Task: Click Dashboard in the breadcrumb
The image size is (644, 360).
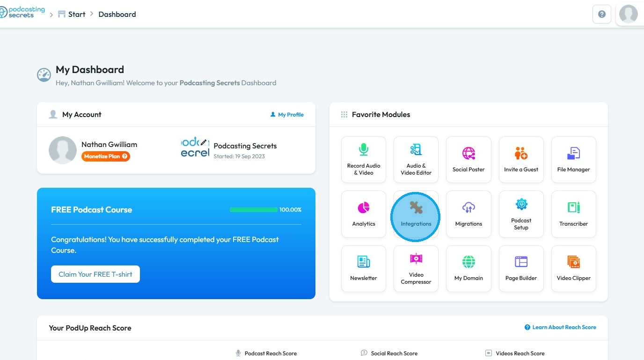Action: [117, 14]
